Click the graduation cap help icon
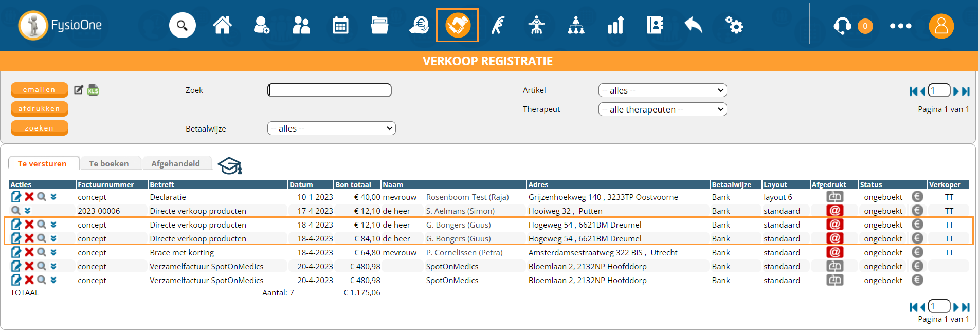The image size is (980, 335). click(x=230, y=165)
